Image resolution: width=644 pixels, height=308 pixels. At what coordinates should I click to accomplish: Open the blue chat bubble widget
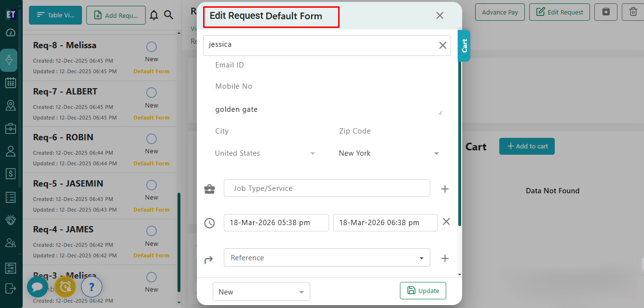point(37,287)
